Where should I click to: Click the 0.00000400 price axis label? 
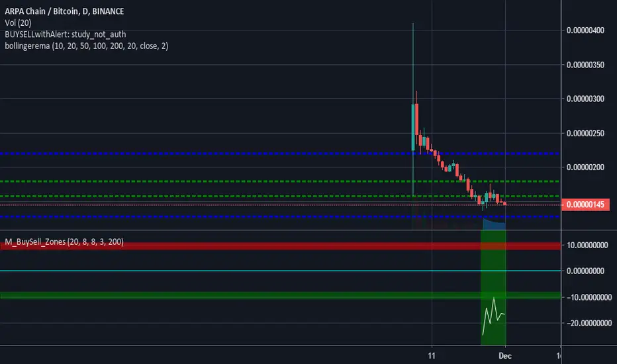point(585,30)
